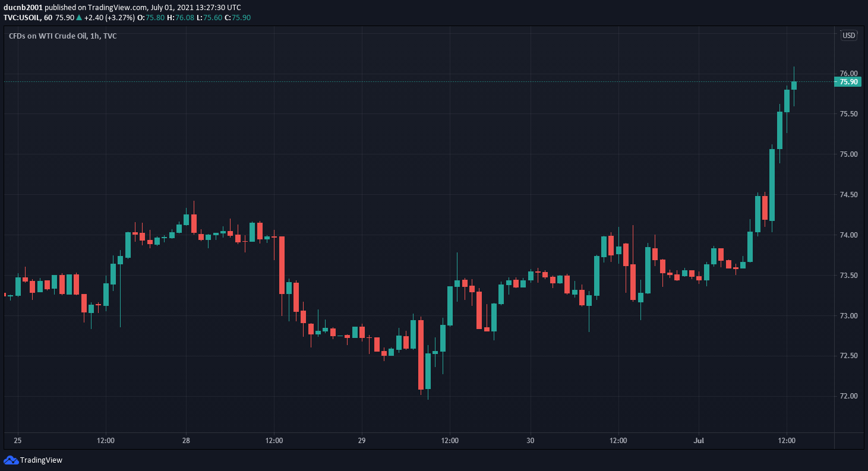This screenshot has height=471, width=868.
Task: Click the high value H:76.08
Action: 181,17
